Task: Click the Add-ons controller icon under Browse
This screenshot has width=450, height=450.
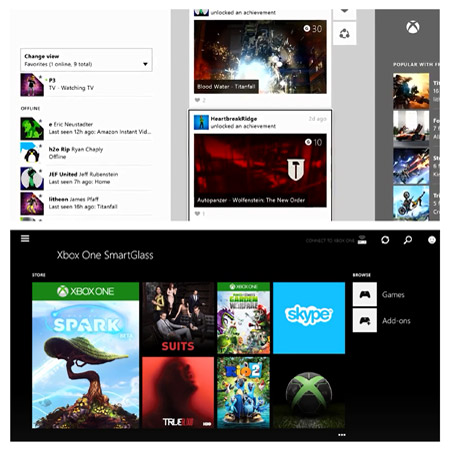Action: pyautogui.click(x=365, y=320)
